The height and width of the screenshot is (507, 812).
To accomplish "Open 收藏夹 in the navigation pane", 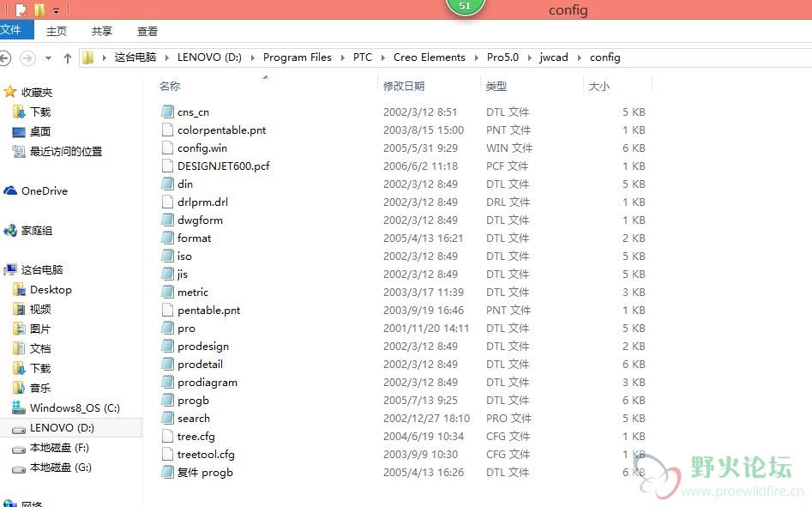I will click(37, 92).
